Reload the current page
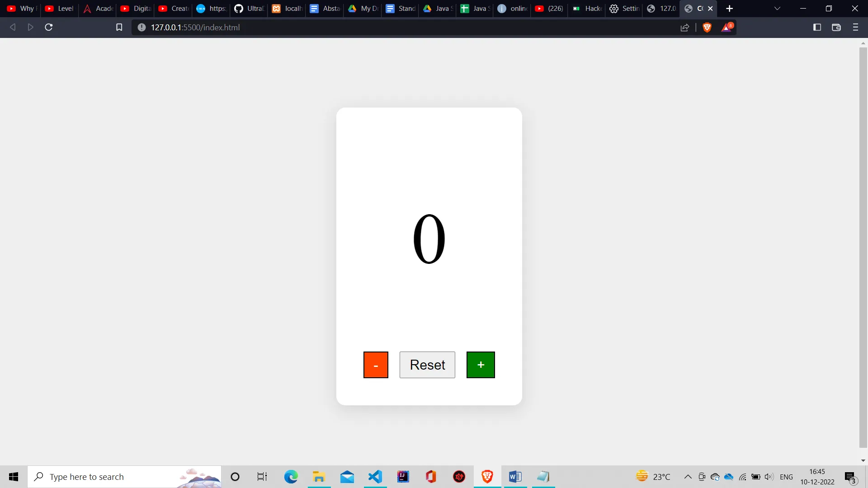Viewport: 868px width, 488px height. (48, 27)
